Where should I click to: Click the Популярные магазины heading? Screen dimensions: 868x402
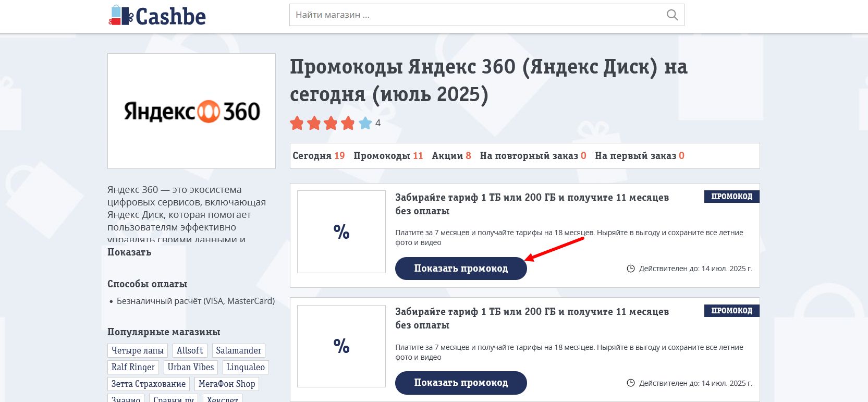[x=164, y=332]
